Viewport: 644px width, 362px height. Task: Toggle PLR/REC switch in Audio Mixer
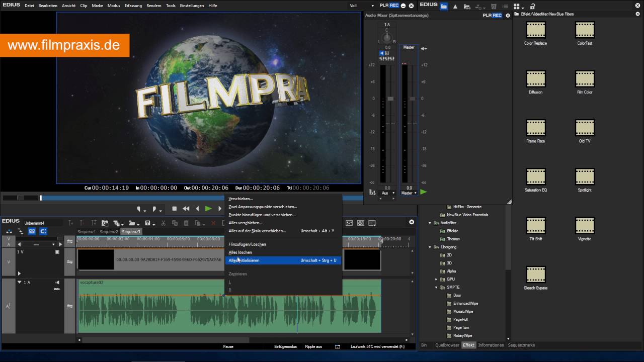(492, 16)
